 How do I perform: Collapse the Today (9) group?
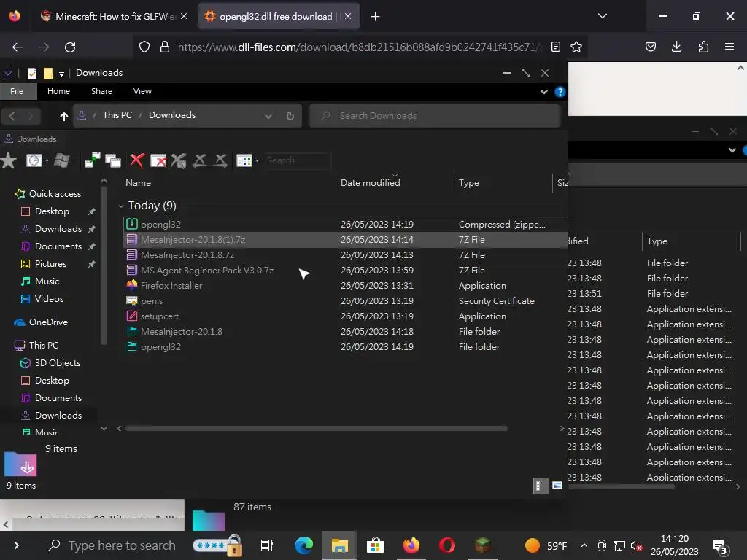tap(121, 206)
